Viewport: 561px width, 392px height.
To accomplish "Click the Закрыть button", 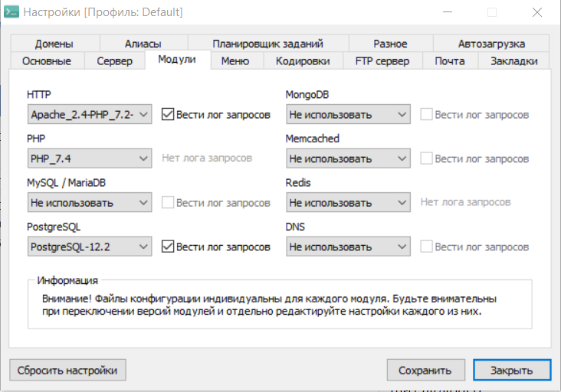I will pos(511,370).
